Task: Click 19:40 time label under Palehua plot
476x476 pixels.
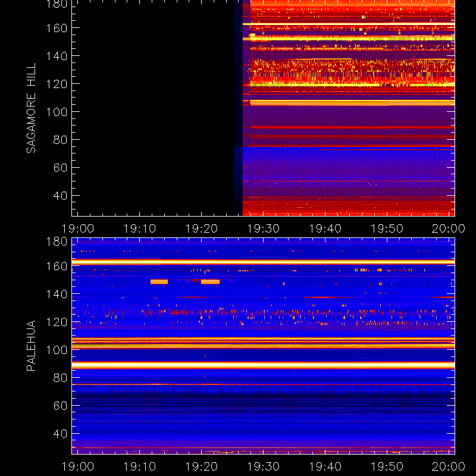Action: tap(325, 466)
